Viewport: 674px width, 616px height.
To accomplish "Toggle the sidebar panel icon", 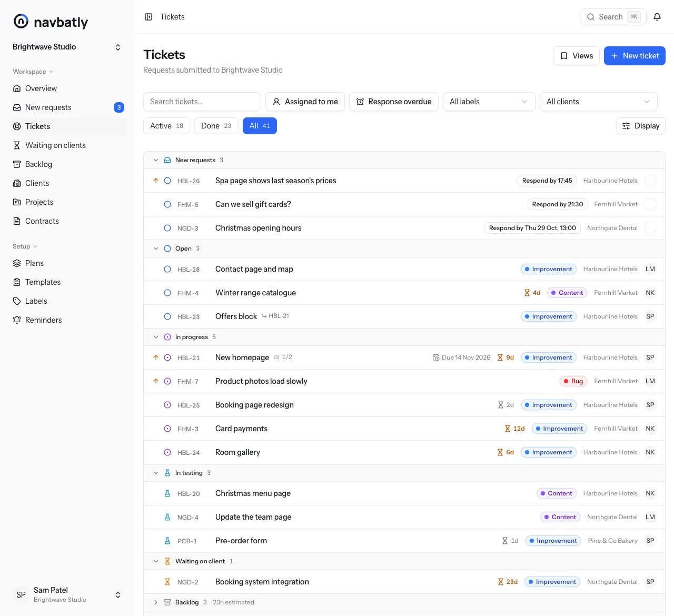I will (x=148, y=17).
